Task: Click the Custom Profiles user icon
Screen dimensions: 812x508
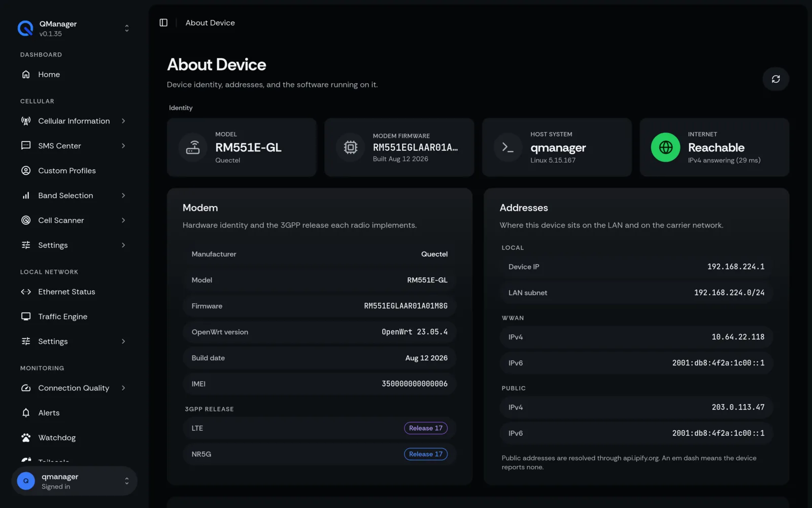Action: (26, 171)
